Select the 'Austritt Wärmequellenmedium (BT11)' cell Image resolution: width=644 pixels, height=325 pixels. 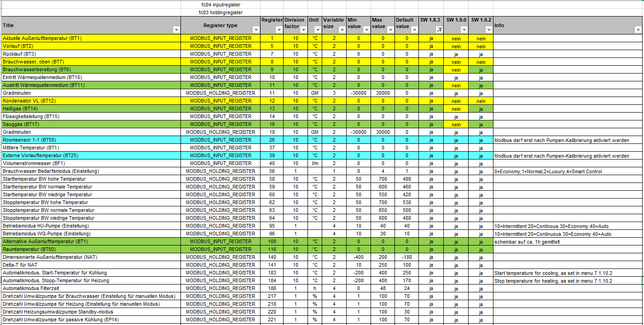(x=91, y=85)
